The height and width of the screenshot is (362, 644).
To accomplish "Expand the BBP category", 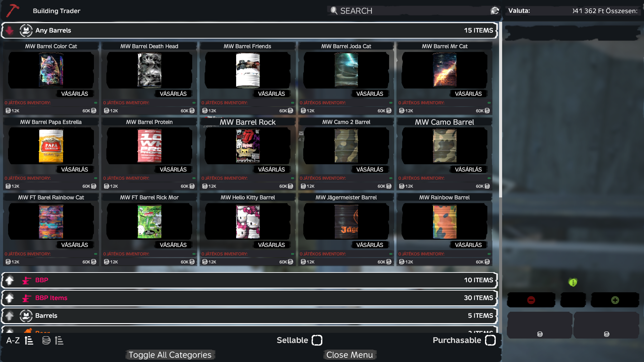I will [9, 280].
